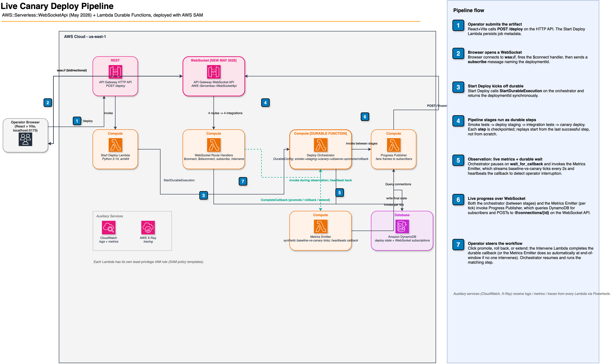Click the 'Progress Publisher' name

click(394, 155)
